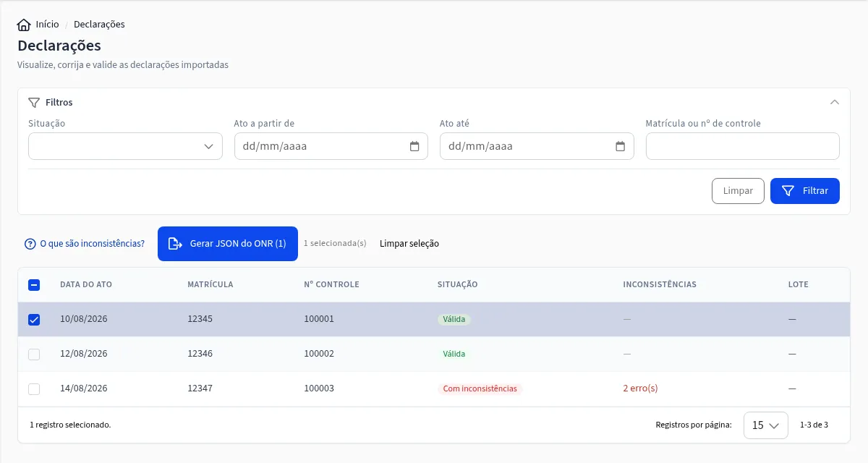Open the Registros por página dropdown showing 15
Viewport: 868px width, 463px height.
(x=766, y=425)
